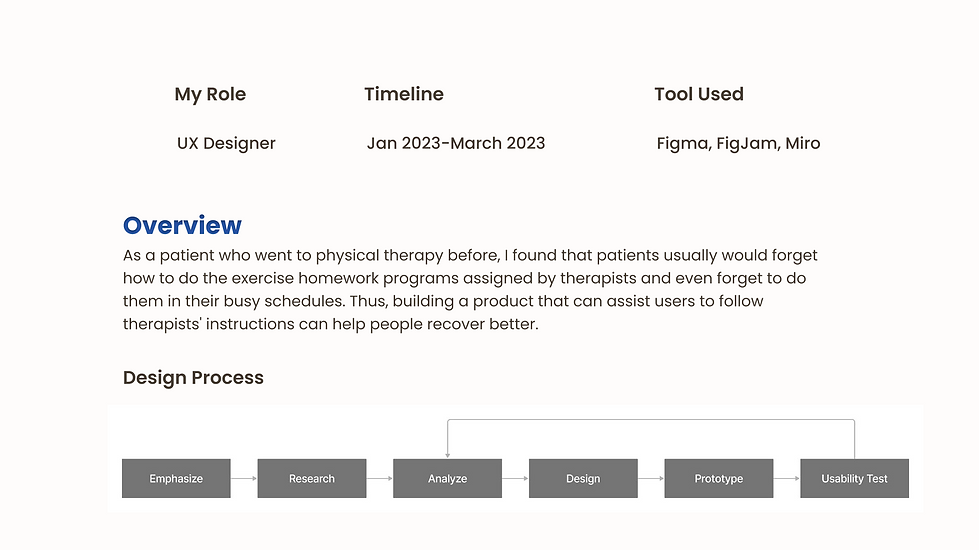Click the feedback loop arrowhead above Analyze
Screen dimensions: 979x550
pyautogui.click(x=448, y=454)
